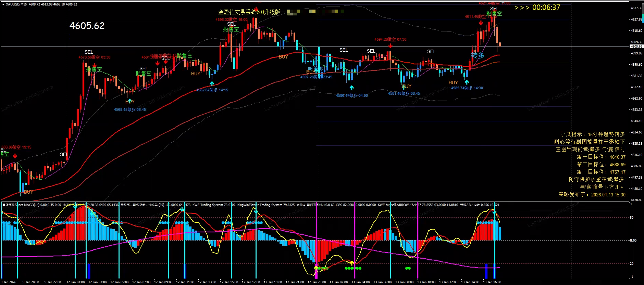Click the 0.00 zero level on indicator scale

(x=633, y=241)
